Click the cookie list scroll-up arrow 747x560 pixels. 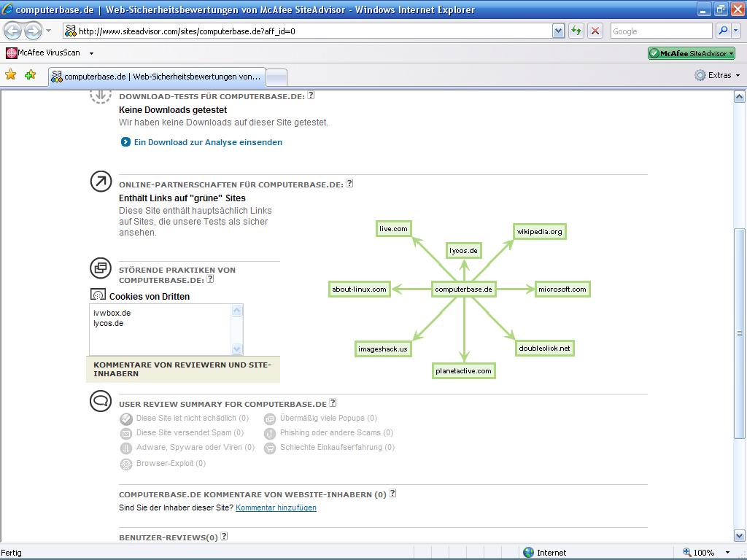point(237,311)
